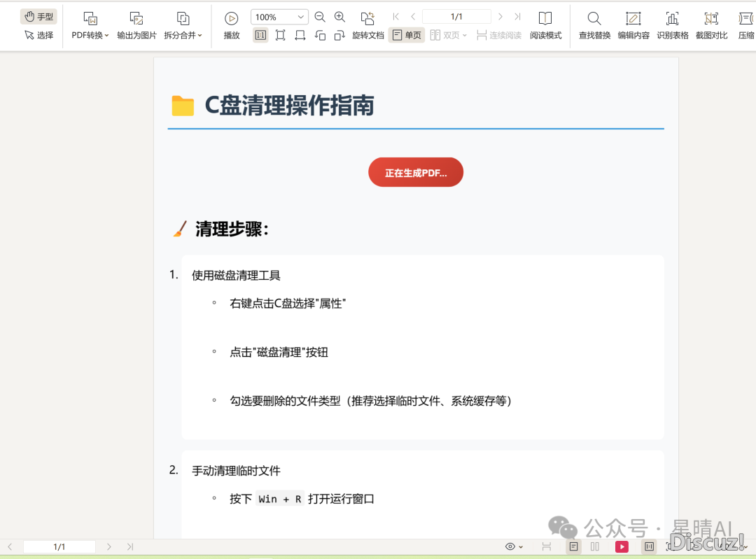The height and width of the screenshot is (559, 756).
Task: Click 识别表格 table recognition tool
Action: tap(673, 26)
